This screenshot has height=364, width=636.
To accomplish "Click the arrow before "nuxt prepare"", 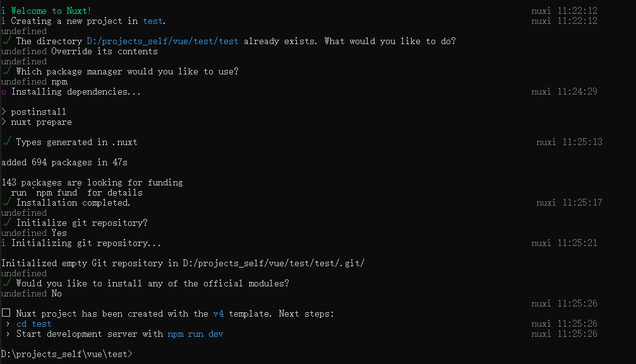I will point(4,122).
